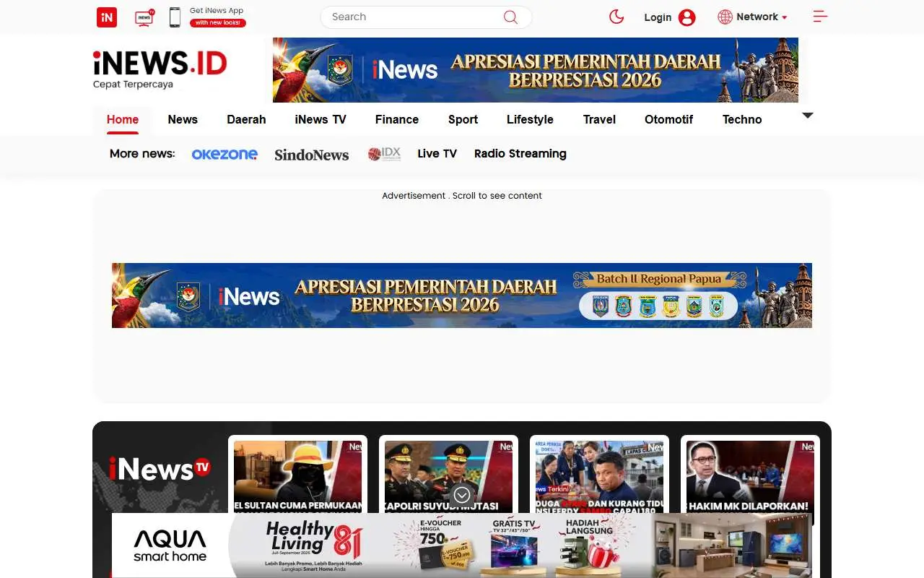Click the Batch II Regional Papua banner
The width and height of the screenshot is (924, 578).
click(462, 296)
